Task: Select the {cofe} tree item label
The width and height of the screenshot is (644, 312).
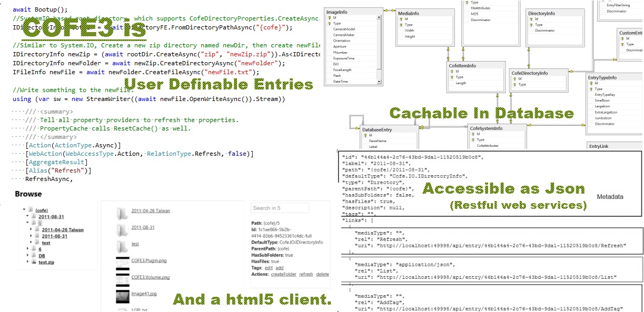Action: pos(42,210)
